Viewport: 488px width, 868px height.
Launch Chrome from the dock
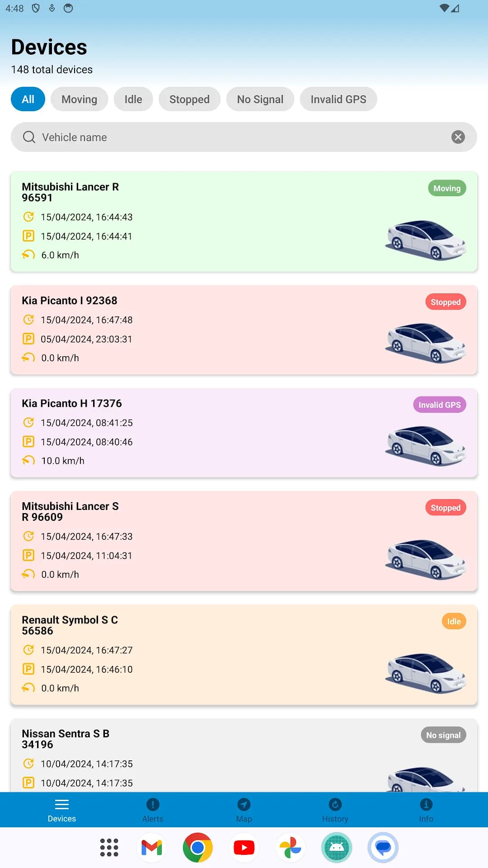coord(198,848)
